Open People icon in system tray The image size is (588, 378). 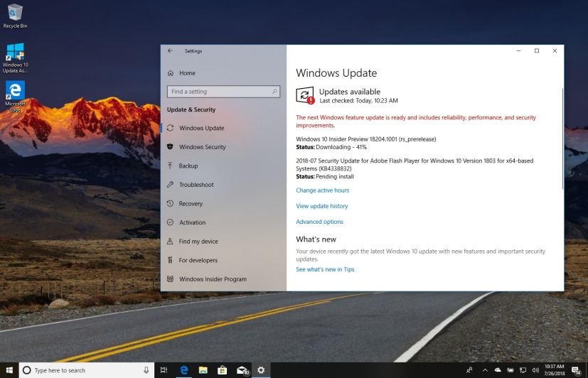pos(469,370)
